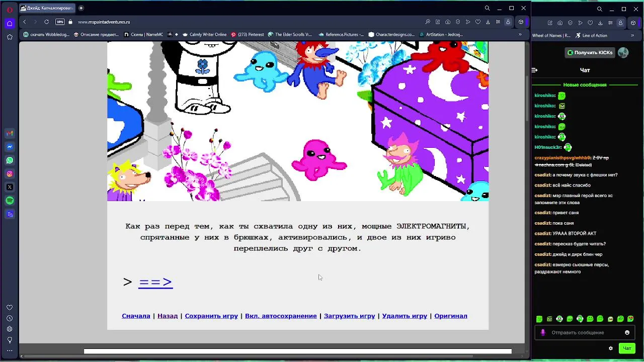Open the heart icon at sidebar bottom
The height and width of the screenshot is (362, 644).
10,308
